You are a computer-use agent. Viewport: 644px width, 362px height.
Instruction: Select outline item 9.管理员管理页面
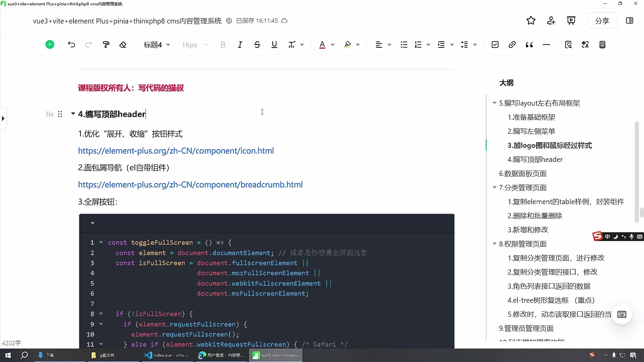pyautogui.click(x=526, y=328)
